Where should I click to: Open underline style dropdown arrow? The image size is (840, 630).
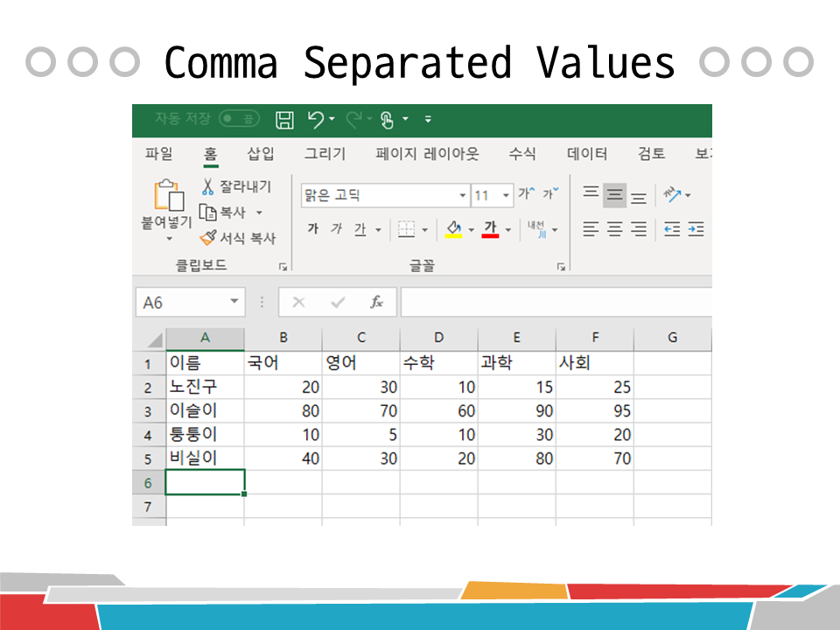point(378,230)
